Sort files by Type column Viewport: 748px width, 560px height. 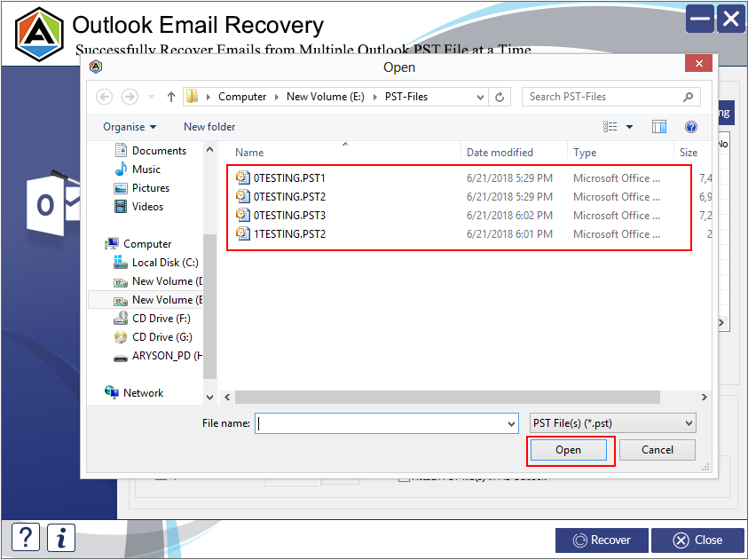click(585, 153)
